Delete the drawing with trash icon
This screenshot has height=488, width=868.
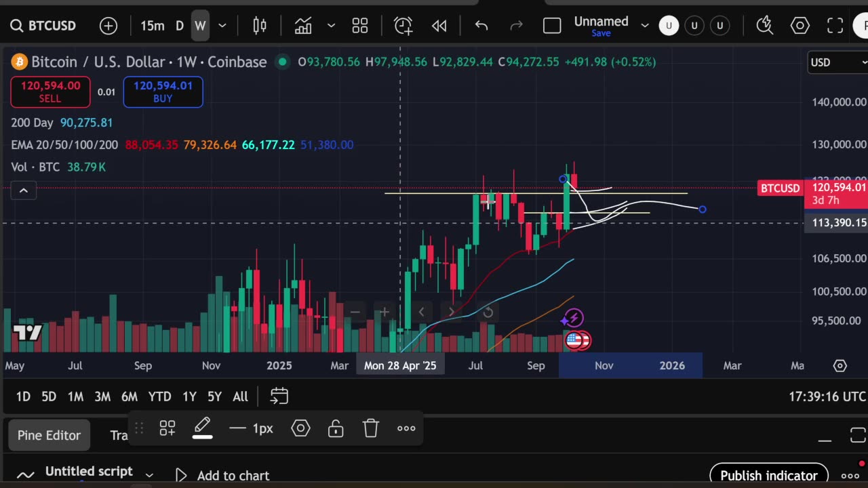[370, 428]
